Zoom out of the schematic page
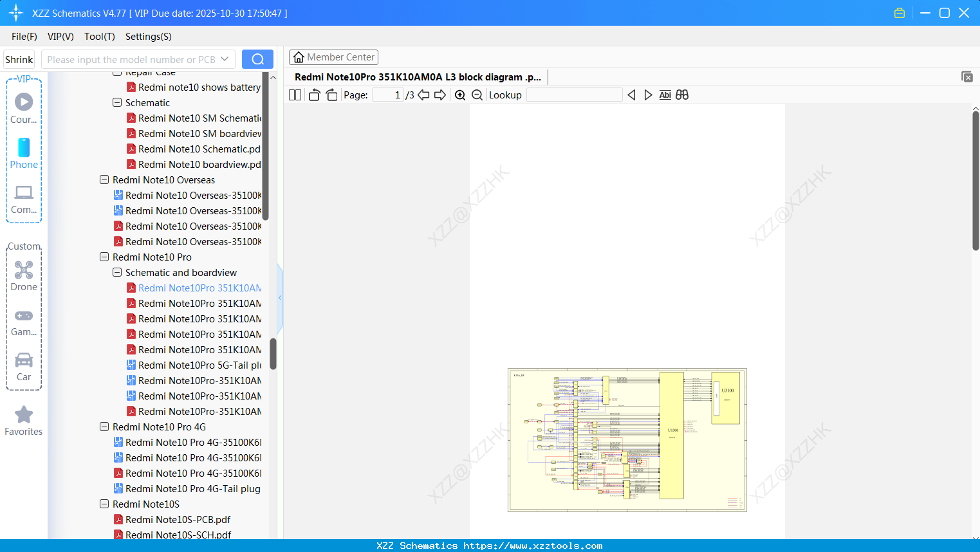Viewport: 980px width, 552px height. (477, 95)
